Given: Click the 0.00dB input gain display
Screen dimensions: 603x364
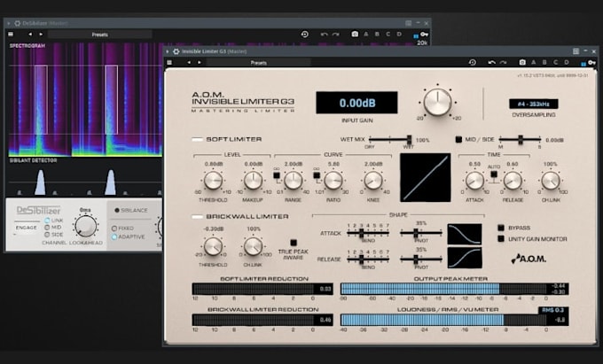Looking at the screenshot, I should click(x=356, y=103).
